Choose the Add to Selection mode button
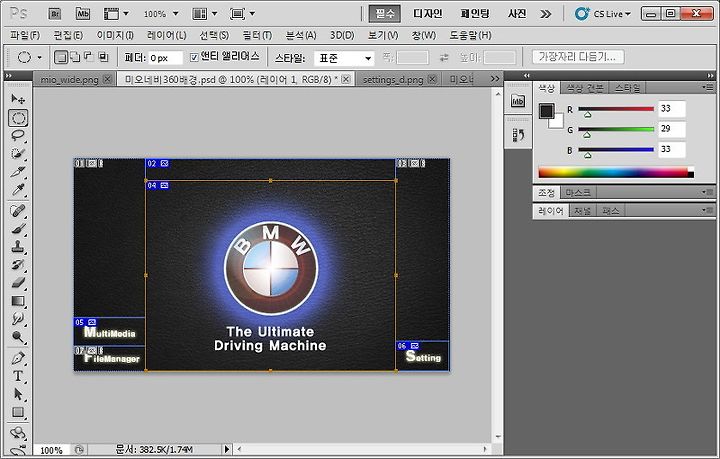This screenshot has width=720, height=459. (x=75, y=57)
